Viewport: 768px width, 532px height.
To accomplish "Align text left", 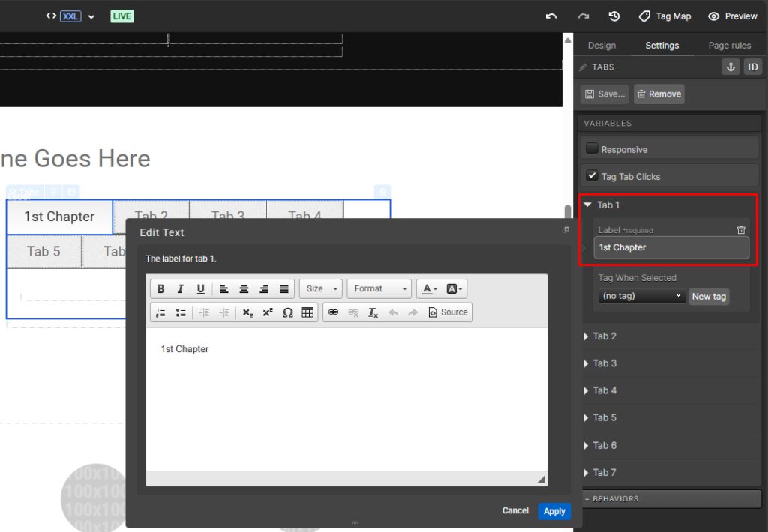I will 223,288.
